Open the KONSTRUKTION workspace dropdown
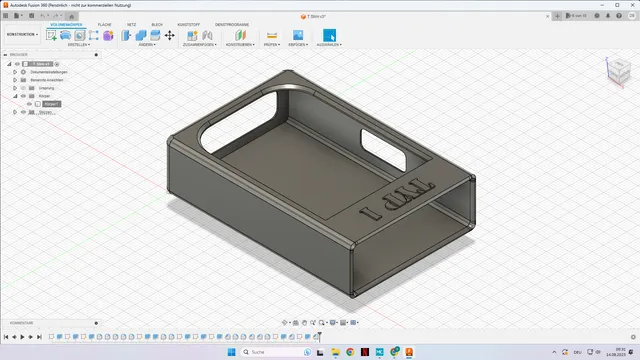The height and width of the screenshot is (360, 640). coord(22,35)
